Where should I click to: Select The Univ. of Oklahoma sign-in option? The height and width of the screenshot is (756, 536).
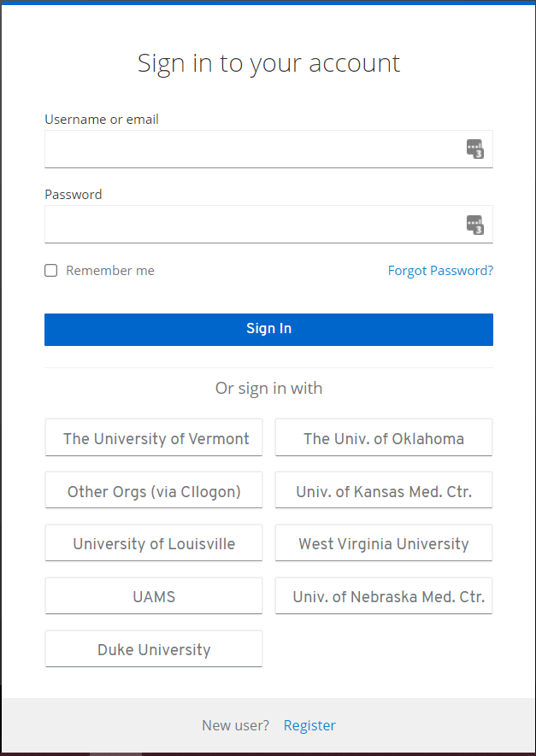383,437
